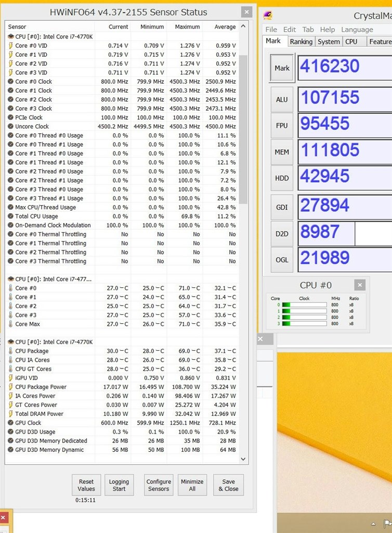Viewport: 392px width, 533px height.
Task: Click the Core #1 Thread #1 Usage icon
Action: 10,162
